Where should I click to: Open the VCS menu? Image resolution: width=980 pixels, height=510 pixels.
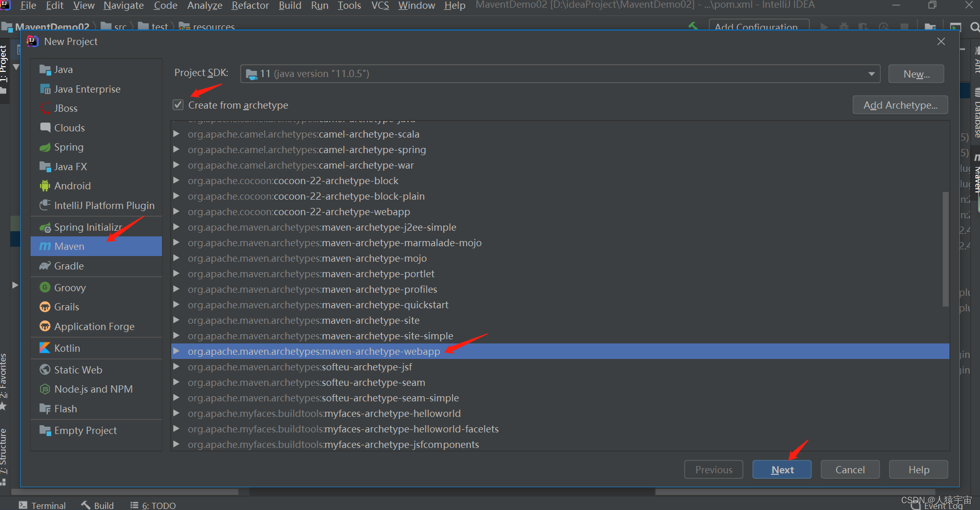[x=380, y=6]
